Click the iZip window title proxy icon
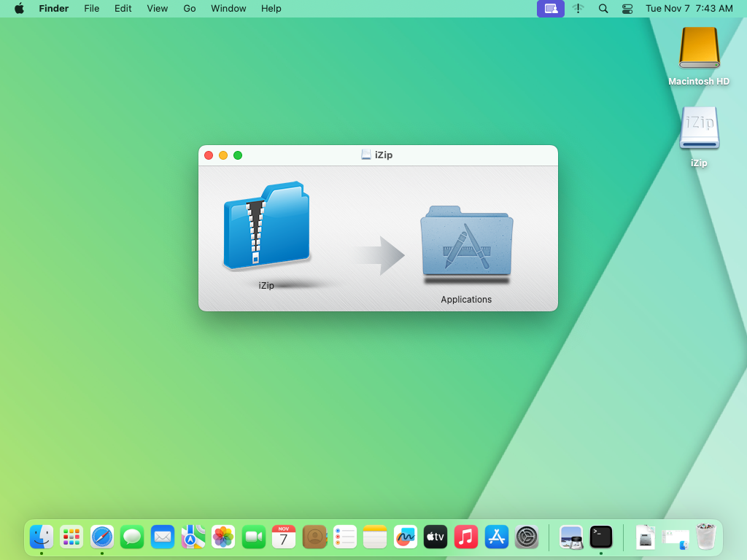This screenshot has height=560, width=747. pos(366,155)
